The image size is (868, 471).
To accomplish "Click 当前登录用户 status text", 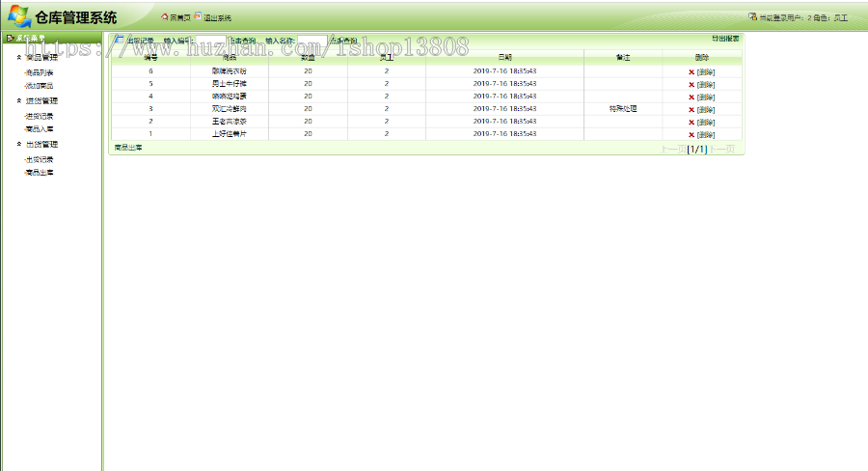I will click(x=803, y=18).
